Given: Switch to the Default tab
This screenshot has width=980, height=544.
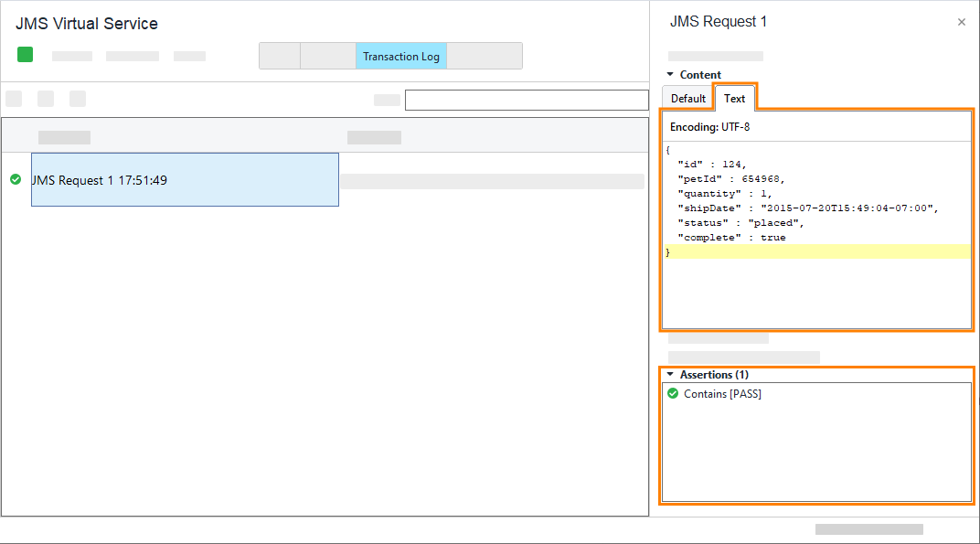Looking at the screenshot, I should (687, 97).
